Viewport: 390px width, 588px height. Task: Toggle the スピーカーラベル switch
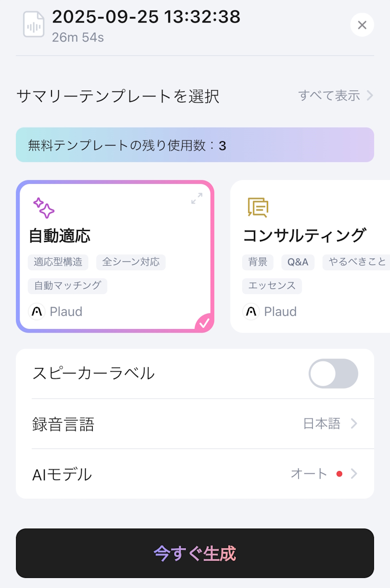coord(333,373)
